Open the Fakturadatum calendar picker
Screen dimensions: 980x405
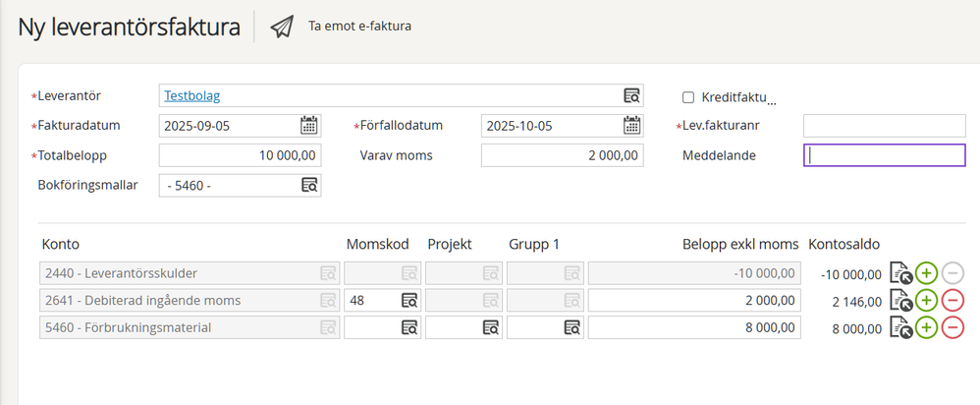308,125
